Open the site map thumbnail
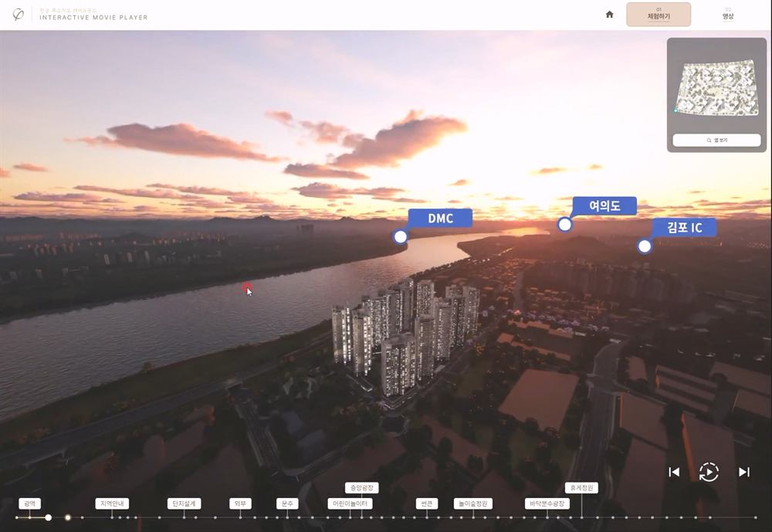This screenshot has height=532, width=772. (716, 88)
